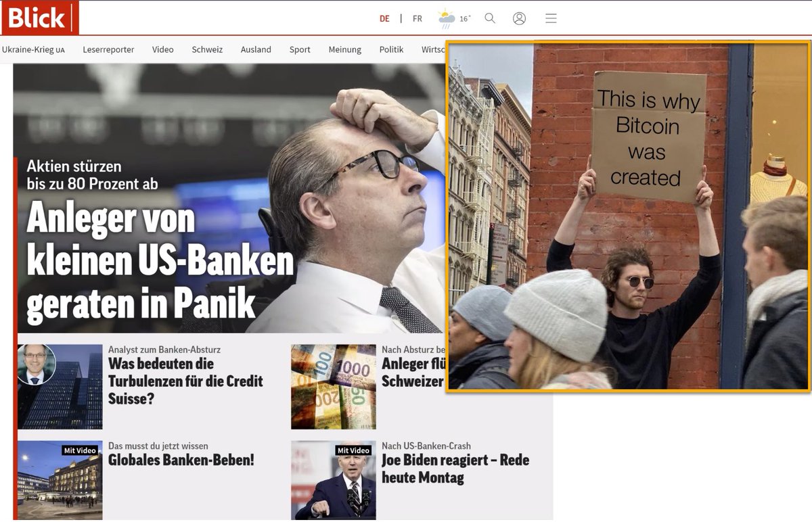
Task: Open the search magnifier icon
Action: tap(490, 18)
